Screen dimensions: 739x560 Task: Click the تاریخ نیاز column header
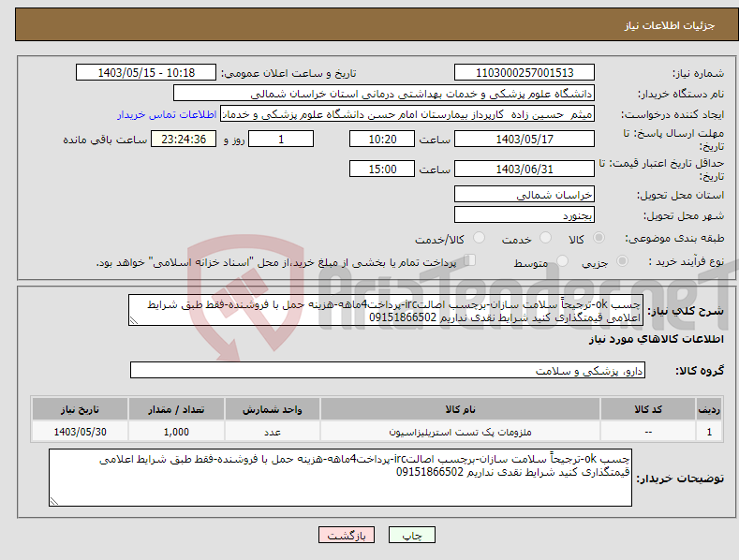(x=81, y=409)
